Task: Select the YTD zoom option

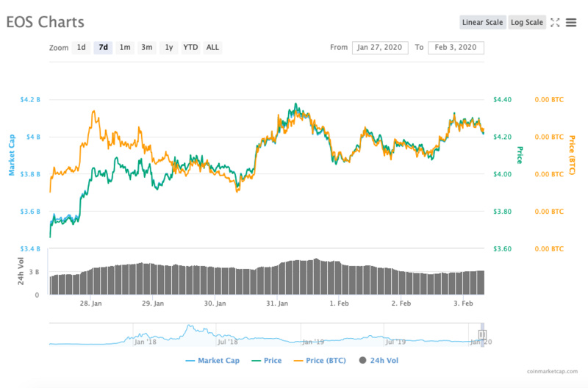Action: tap(190, 48)
